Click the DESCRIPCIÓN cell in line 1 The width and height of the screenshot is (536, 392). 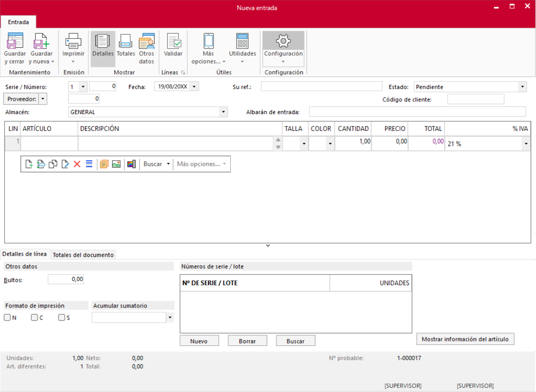(176, 143)
